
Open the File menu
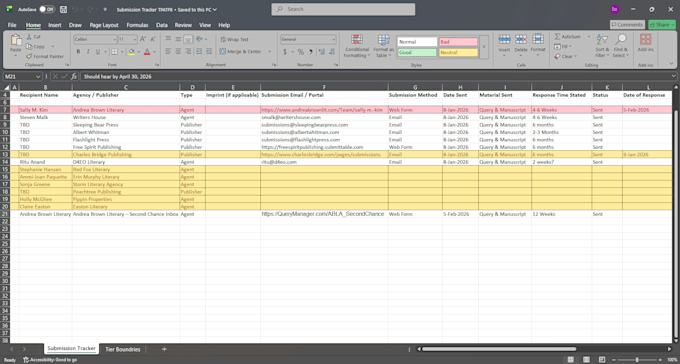tap(12, 25)
